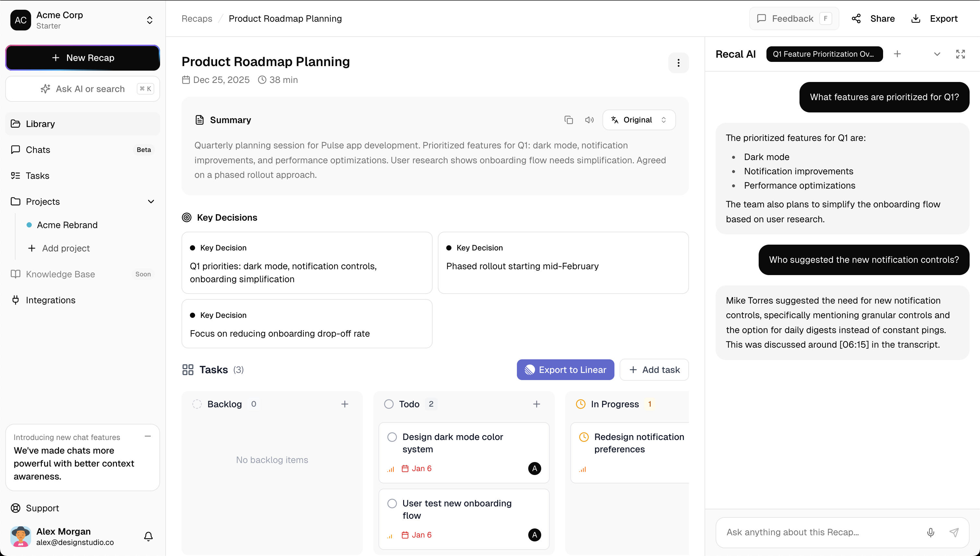Open the Original language dropdown
Image resolution: width=980 pixels, height=556 pixels.
(638, 120)
